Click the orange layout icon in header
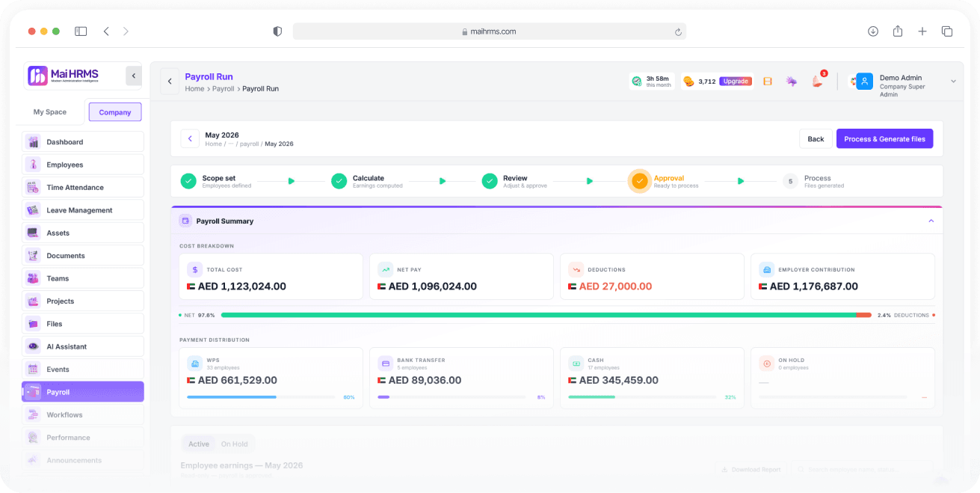Image resolution: width=980 pixels, height=493 pixels. (x=767, y=82)
